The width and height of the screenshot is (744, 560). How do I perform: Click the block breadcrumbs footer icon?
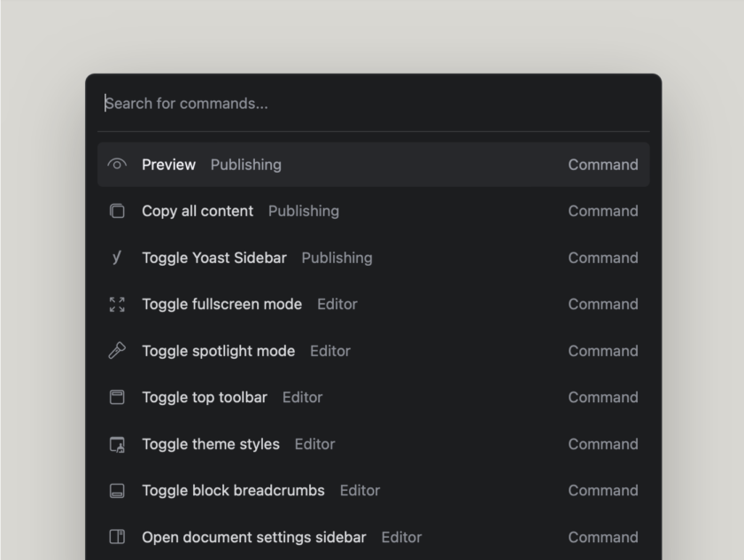click(117, 491)
